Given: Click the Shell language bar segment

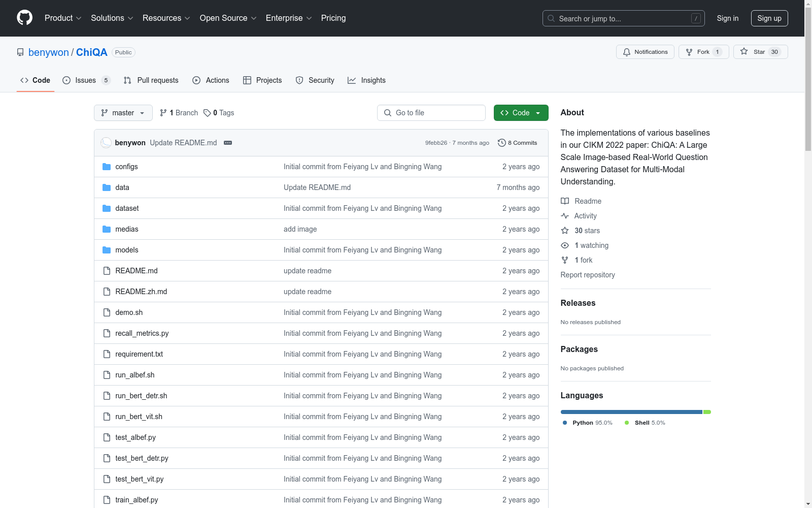Looking at the screenshot, I should click(x=707, y=412).
